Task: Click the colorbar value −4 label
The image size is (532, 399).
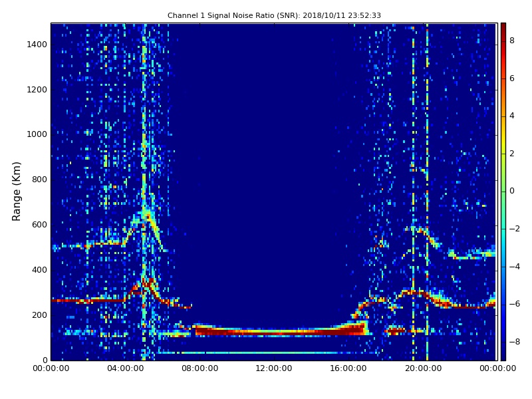Action: pos(515,267)
